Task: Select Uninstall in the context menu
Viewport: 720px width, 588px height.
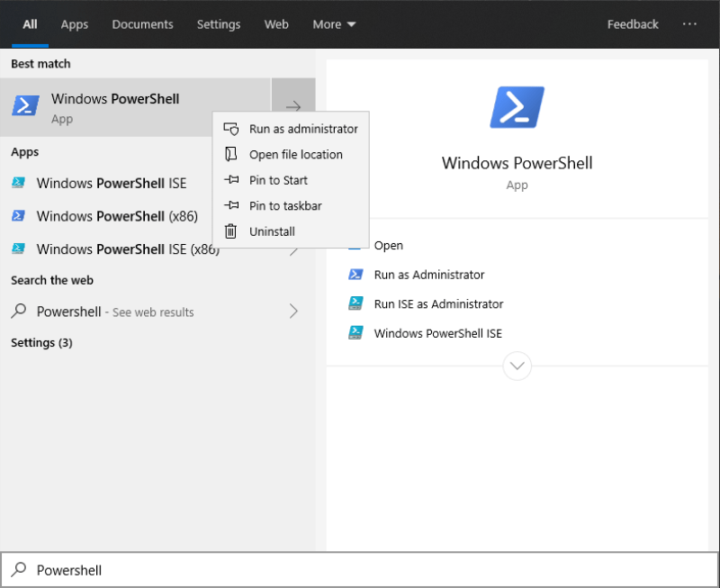Action: click(x=291, y=231)
